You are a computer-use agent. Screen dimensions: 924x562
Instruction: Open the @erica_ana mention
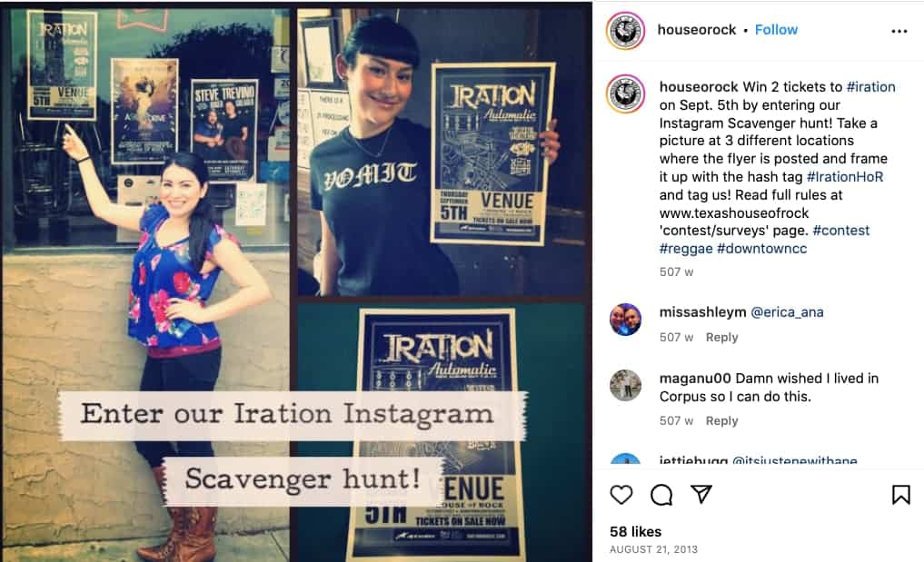tap(788, 312)
